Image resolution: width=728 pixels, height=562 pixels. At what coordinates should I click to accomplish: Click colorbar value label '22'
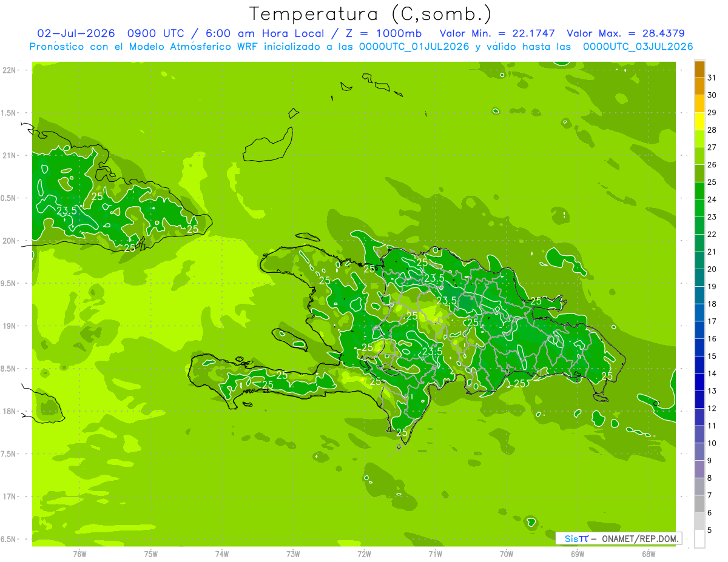[x=712, y=235]
